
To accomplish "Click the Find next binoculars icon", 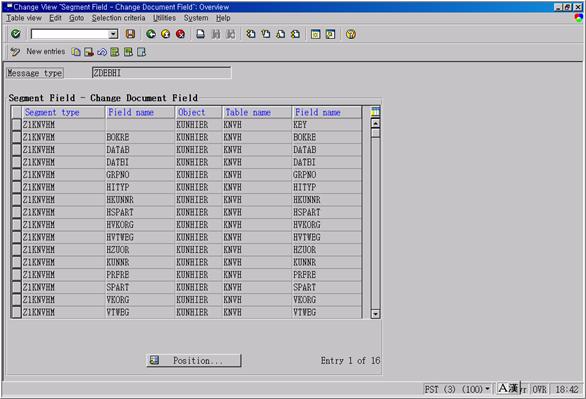I will [x=231, y=34].
